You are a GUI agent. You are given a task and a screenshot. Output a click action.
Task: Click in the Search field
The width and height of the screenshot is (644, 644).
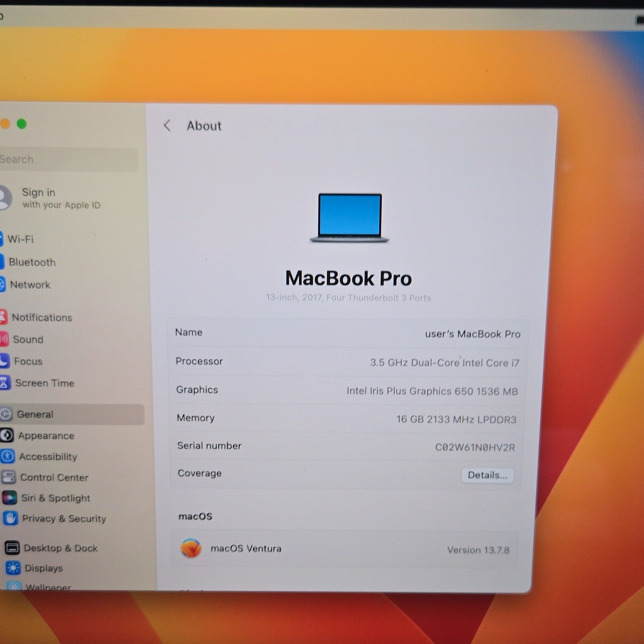tap(69, 160)
